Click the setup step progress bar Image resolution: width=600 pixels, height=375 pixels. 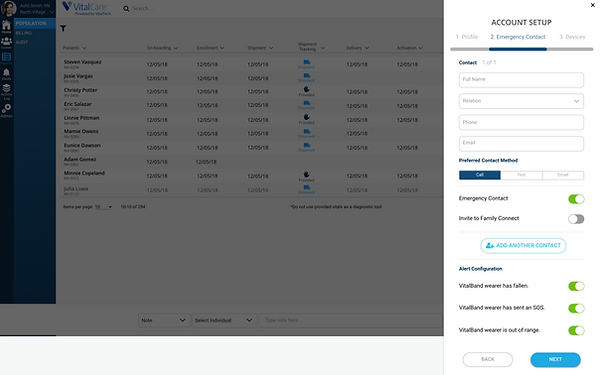pos(522,49)
